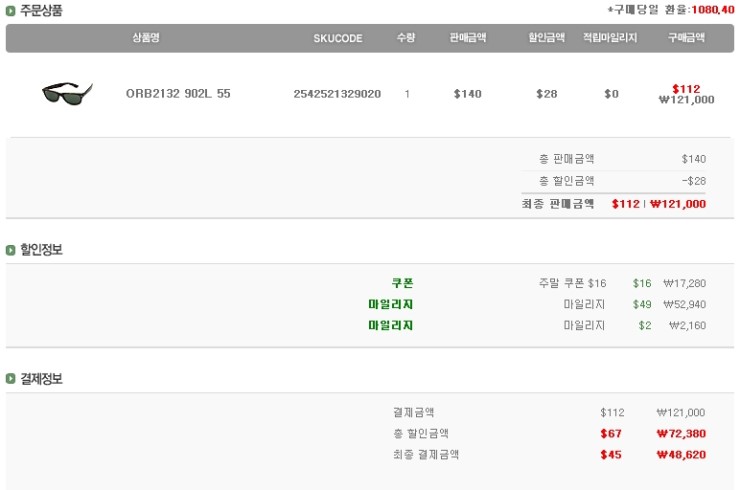
Task: Click the exchange rate 1080,40 text
Action: [712, 10]
